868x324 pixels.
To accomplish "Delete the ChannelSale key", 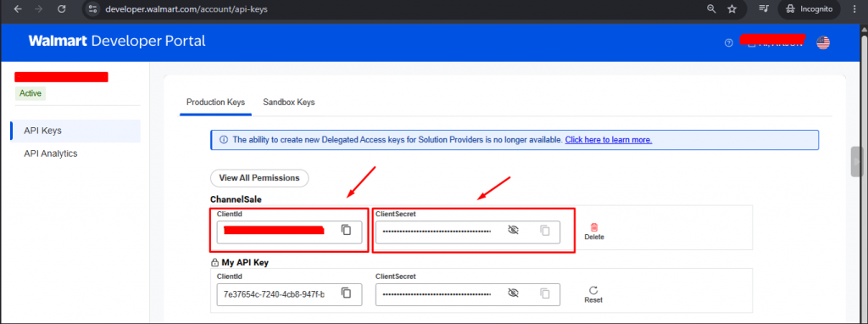I will point(594,232).
